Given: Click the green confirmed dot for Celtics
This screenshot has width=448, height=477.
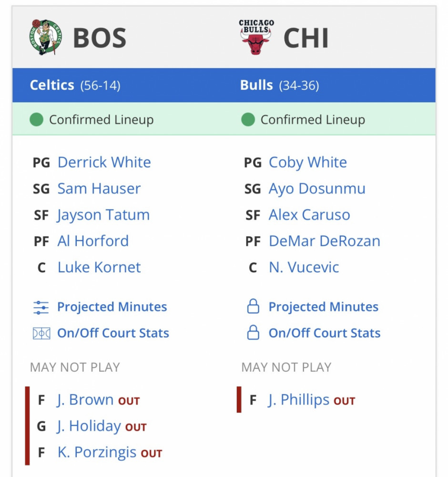Looking at the screenshot, I should (37, 119).
